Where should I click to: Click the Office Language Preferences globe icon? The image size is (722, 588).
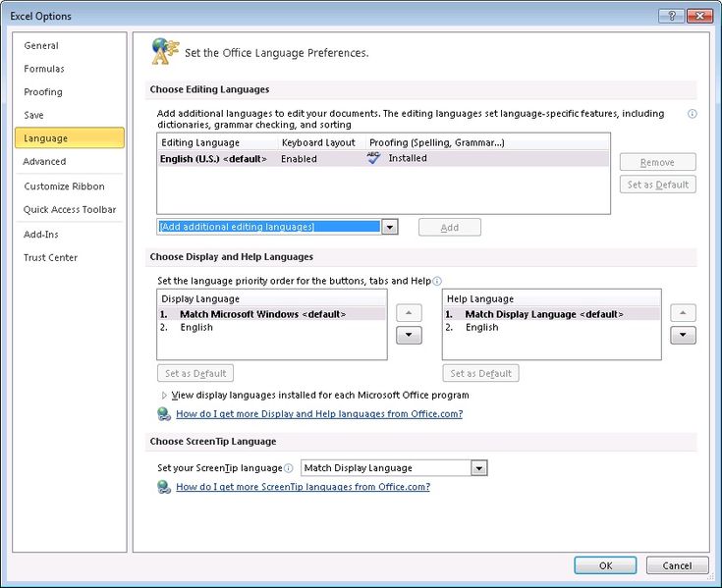(164, 51)
